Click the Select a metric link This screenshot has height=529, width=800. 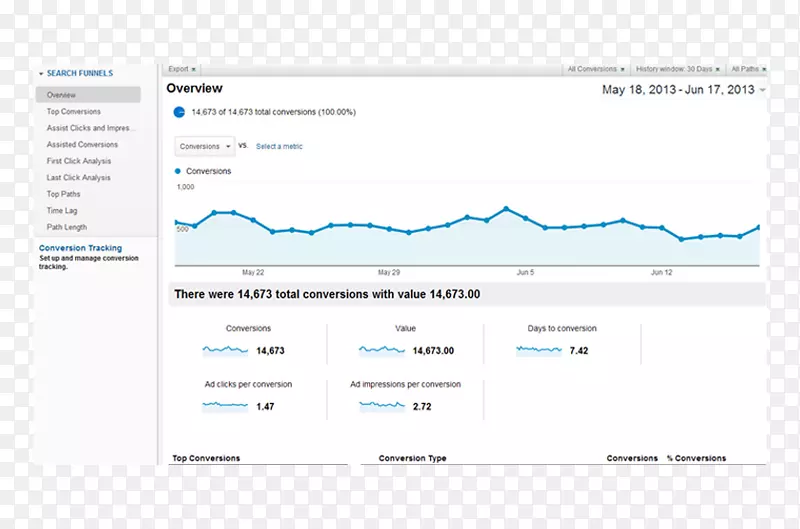coord(279,146)
